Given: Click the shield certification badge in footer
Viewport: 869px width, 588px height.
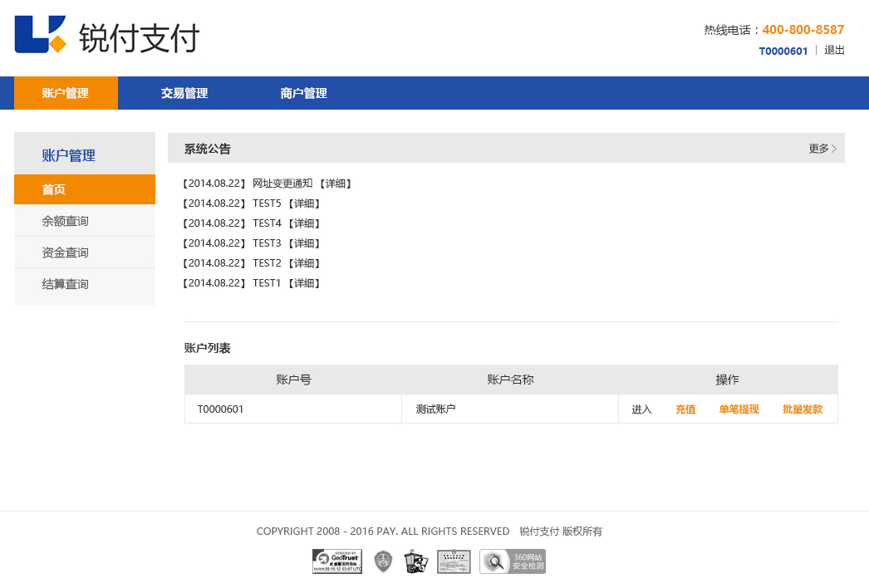Looking at the screenshot, I should (383, 561).
